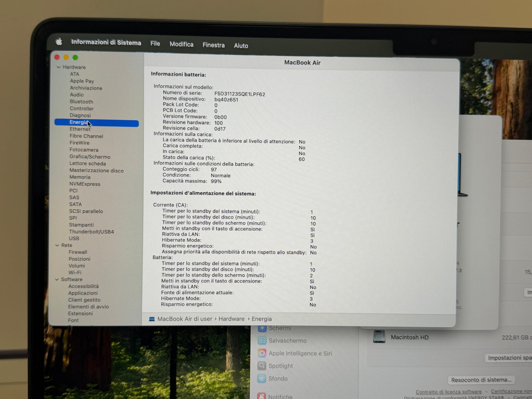This screenshot has width=532, height=399.
Task: Collapse the Rete section chevron
Action: (x=57, y=245)
